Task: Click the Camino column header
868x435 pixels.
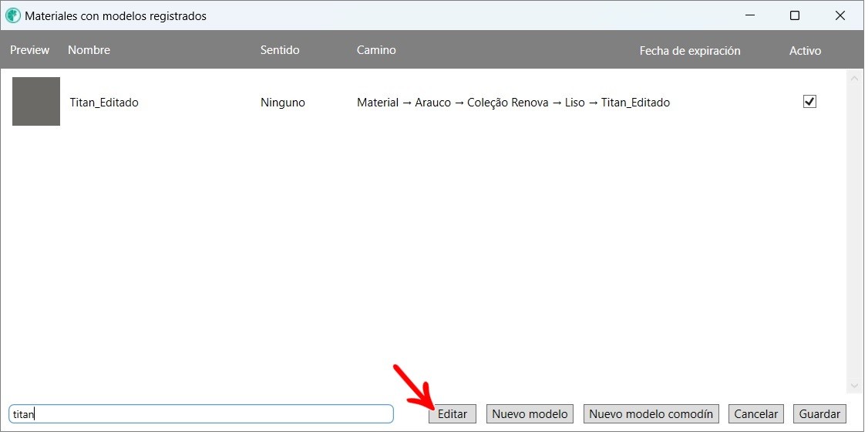Action: click(x=376, y=50)
